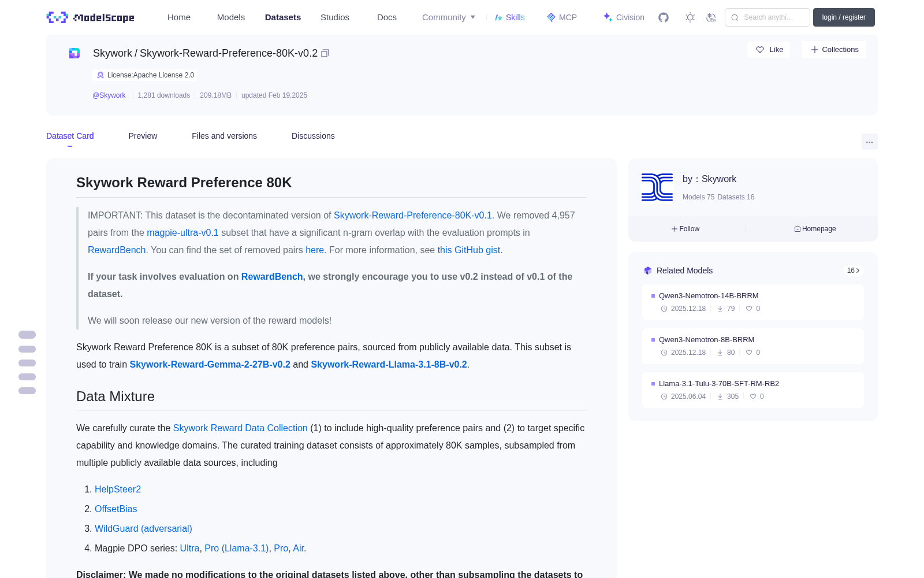
Task: Open the Skywork Reward Data Collection link
Action: [x=240, y=428]
